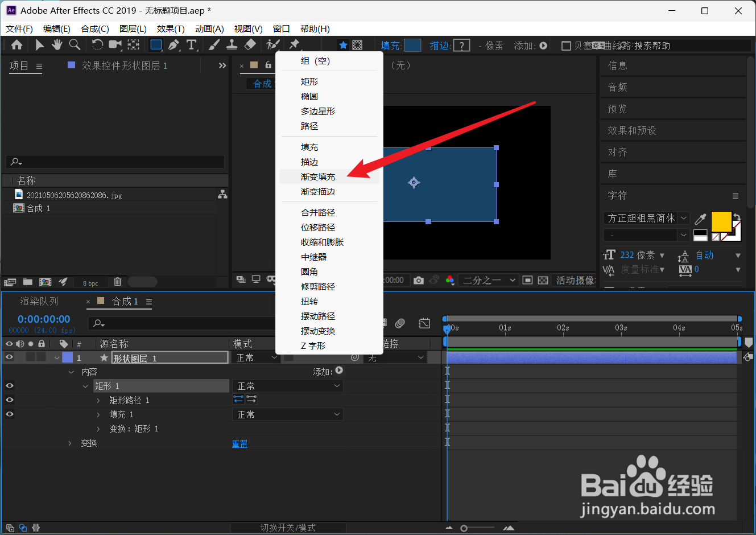The height and width of the screenshot is (535, 756).
Task: Select the Pen tool
Action: tap(173, 44)
